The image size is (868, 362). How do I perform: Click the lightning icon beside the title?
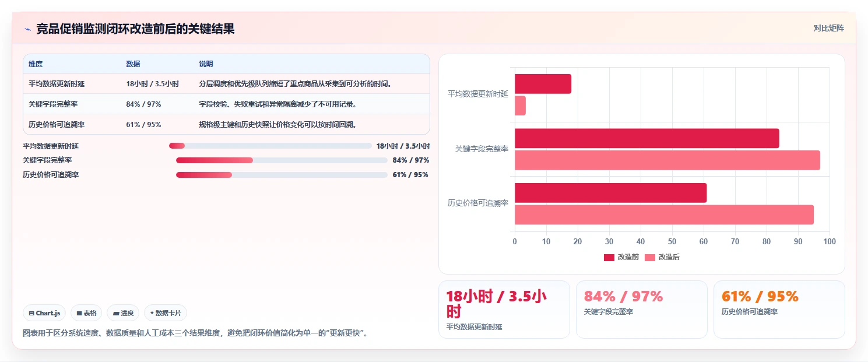tap(27, 29)
